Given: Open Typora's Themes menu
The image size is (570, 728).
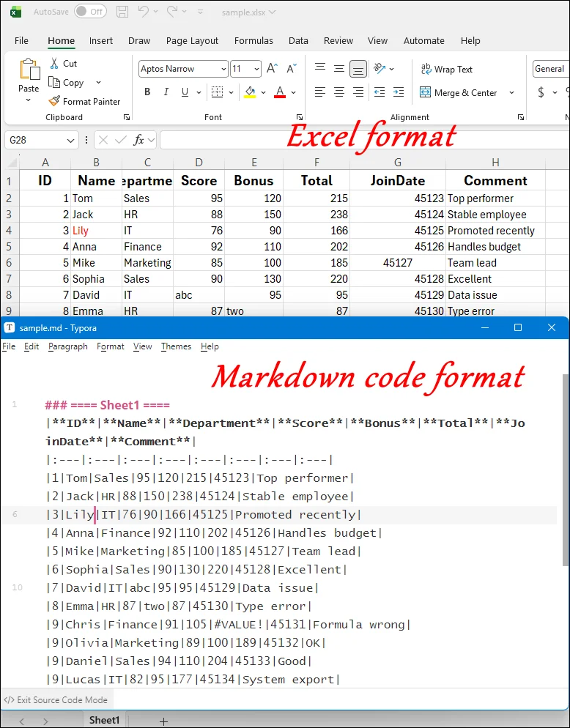Looking at the screenshot, I should (x=176, y=346).
